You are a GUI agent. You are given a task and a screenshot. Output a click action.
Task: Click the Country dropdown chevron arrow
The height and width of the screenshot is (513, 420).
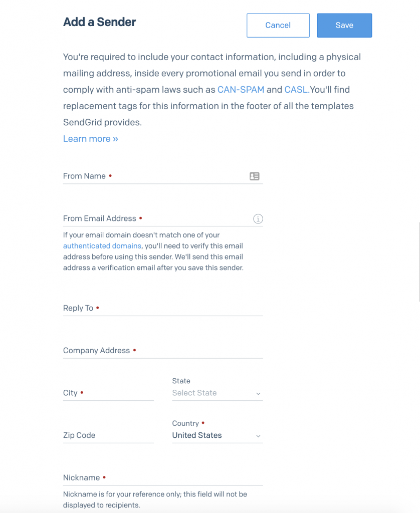point(258,436)
